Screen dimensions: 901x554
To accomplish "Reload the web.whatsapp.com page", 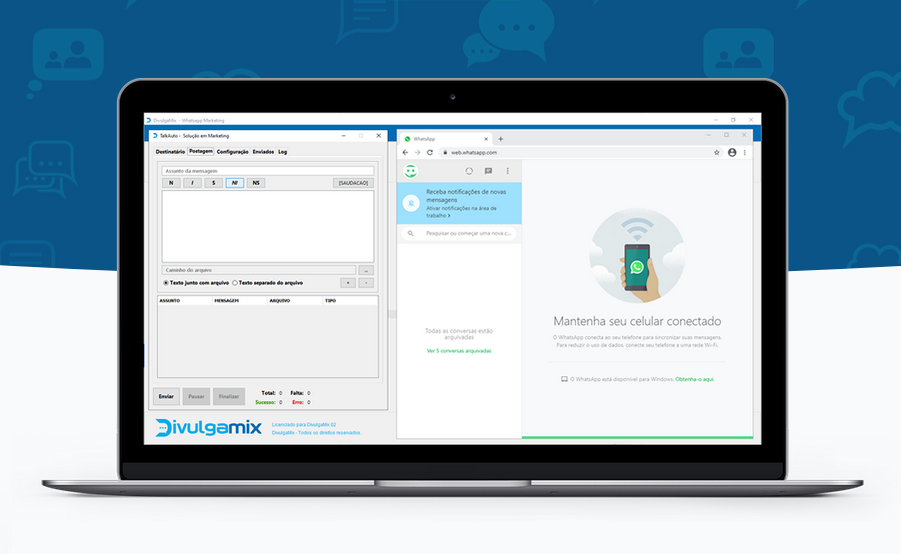I will pyautogui.click(x=430, y=152).
